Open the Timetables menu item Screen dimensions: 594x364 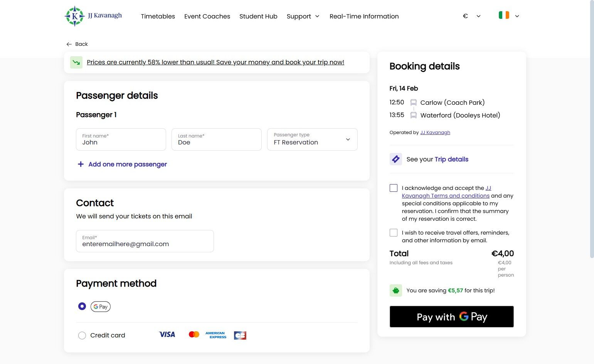pos(158,16)
